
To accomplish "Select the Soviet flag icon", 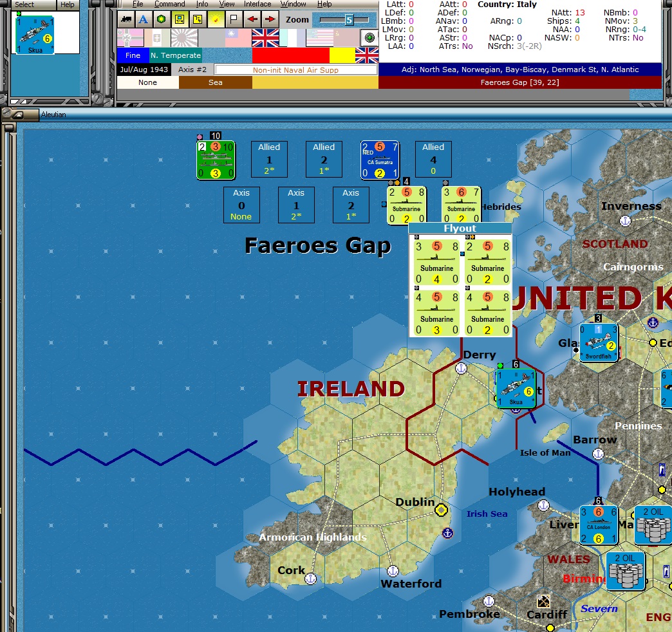I will point(346,38).
